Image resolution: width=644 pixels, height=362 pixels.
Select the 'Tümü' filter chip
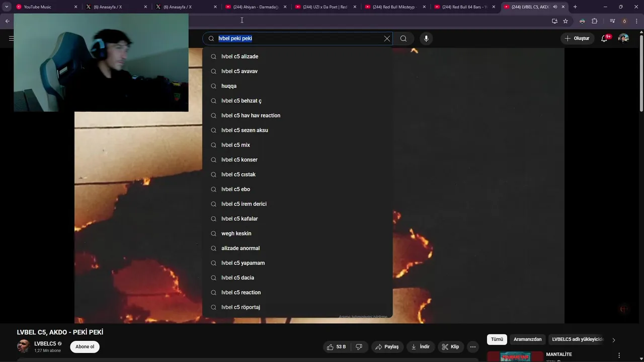coord(497,339)
